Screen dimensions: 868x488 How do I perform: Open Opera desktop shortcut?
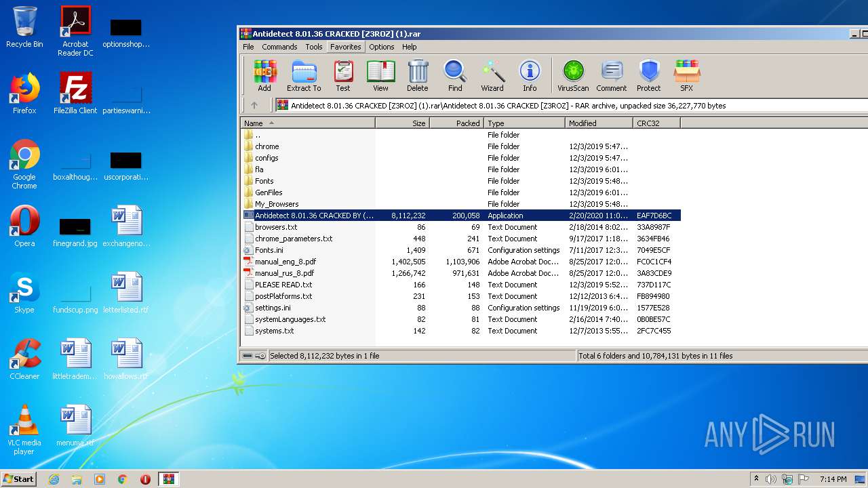click(x=24, y=226)
